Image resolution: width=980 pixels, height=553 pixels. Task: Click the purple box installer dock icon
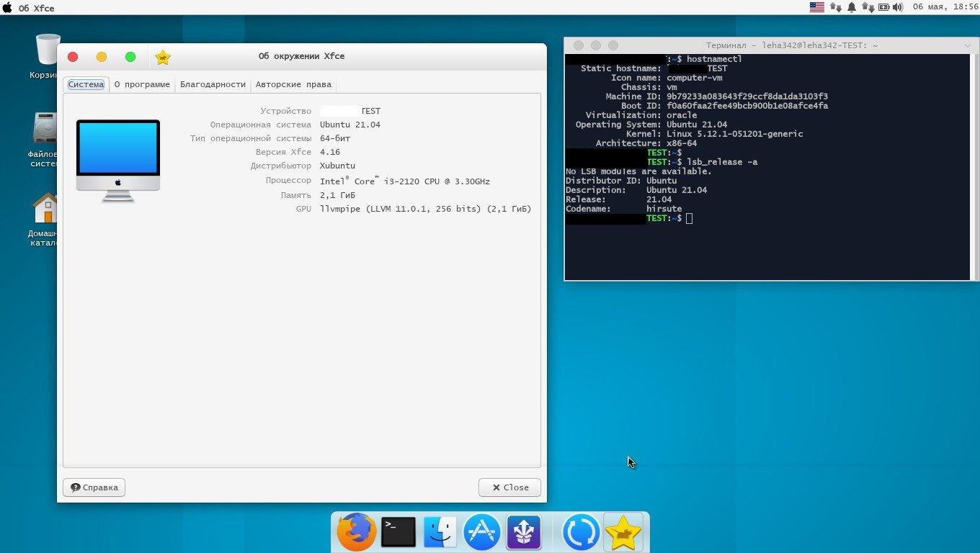tap(524, 533)
